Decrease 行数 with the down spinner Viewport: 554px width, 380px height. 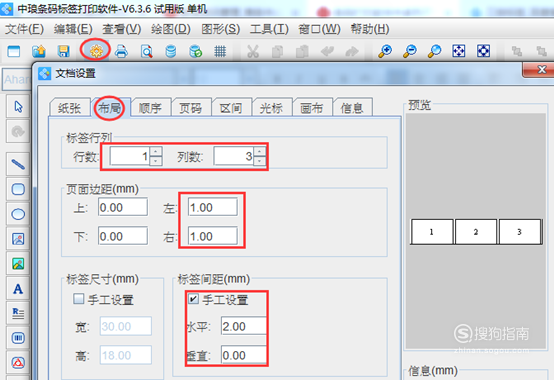[x=156, y=161]
